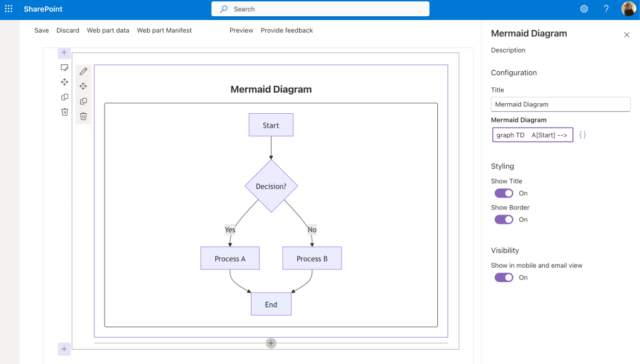This screenshot has height=364, width=640.
Task: Add a web part below the diagram
Action: pyautogui.click(x=271, y=343)
